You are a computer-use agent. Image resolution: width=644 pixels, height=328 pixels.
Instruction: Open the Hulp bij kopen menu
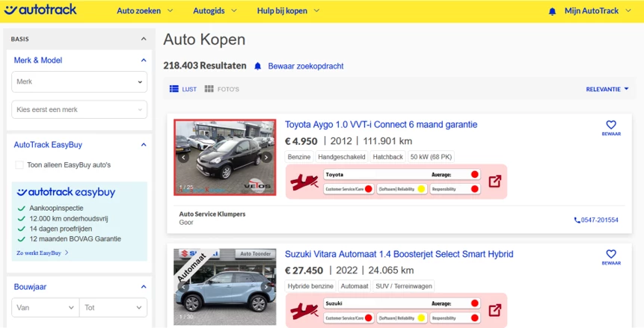point(288,11)
